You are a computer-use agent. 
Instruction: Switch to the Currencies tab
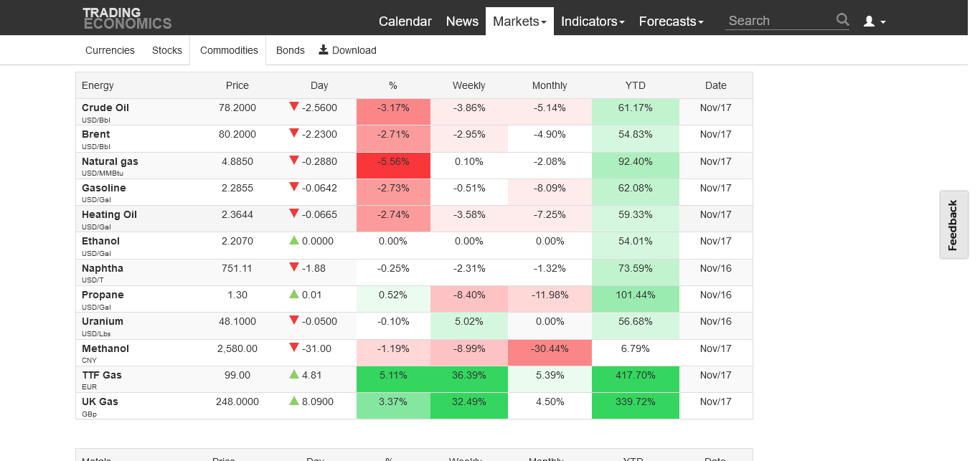110,50
